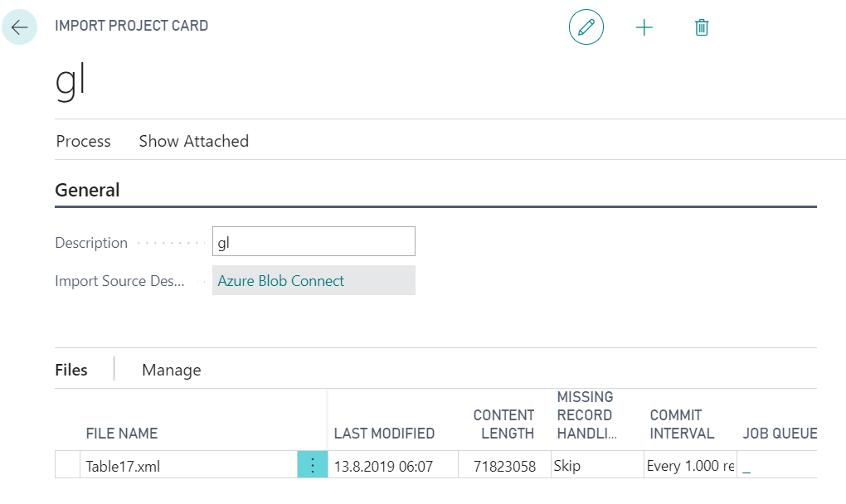Viewport: 846px width, 504px height.
Task: Open the three-dot menu for Table17.xml
Action: [313, 466]
